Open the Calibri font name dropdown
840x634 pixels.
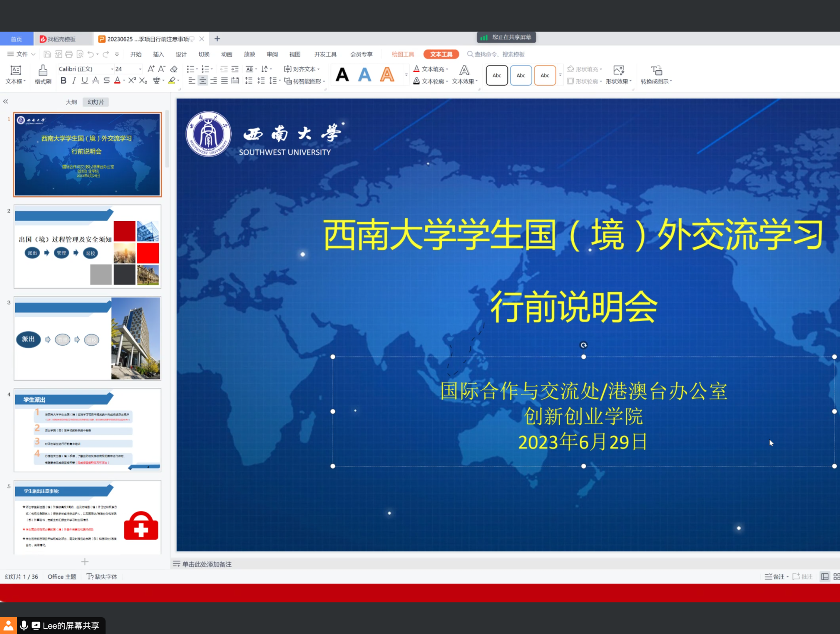tap(112, 69)
